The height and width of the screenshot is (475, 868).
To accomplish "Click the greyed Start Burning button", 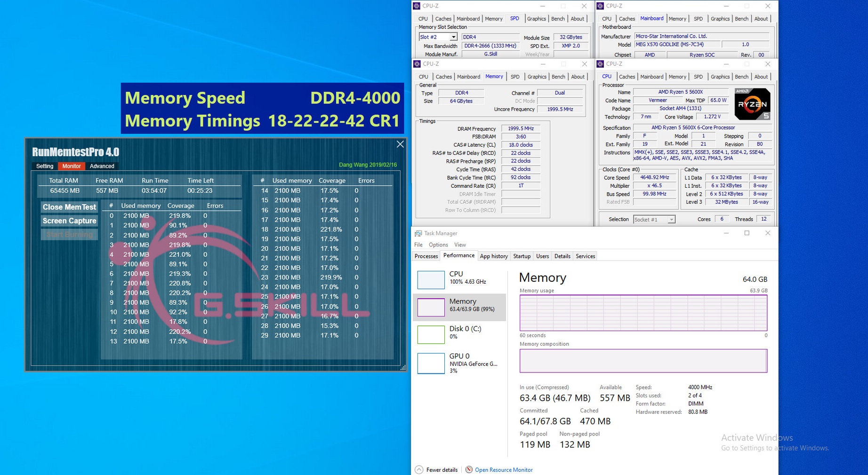I will 69,234.
